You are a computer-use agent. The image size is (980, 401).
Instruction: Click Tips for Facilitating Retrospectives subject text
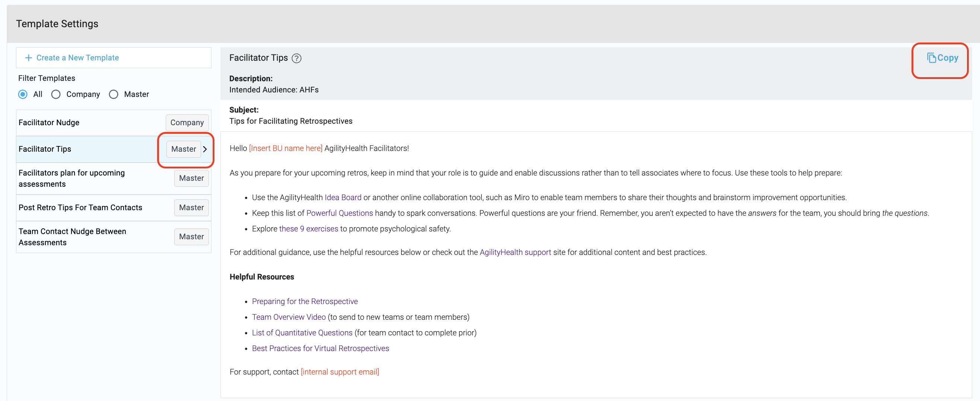[x=291, y=121]
